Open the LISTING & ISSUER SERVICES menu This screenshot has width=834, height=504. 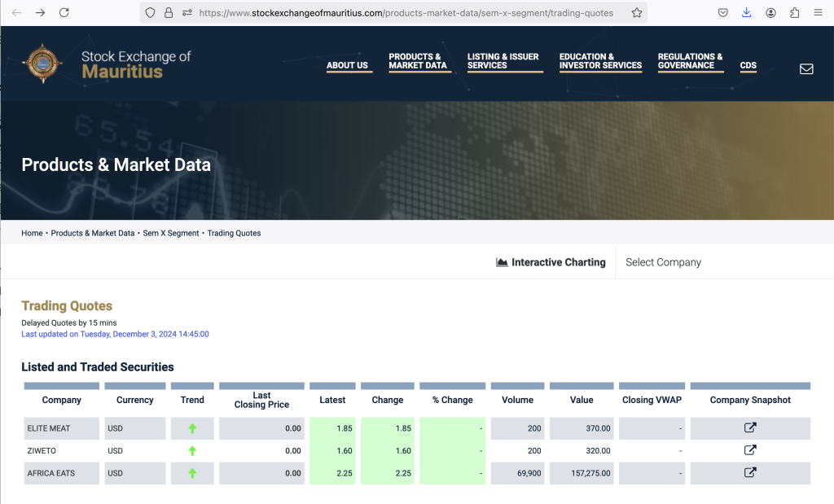coord(503,61)
